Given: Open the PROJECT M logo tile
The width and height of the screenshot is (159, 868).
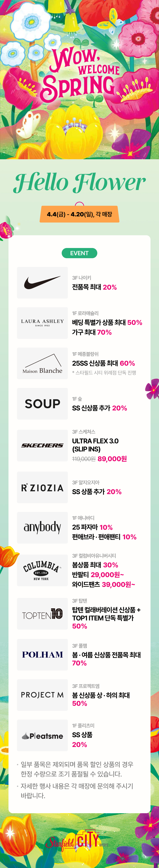Looking at the screenshot, I should [42, 695].
